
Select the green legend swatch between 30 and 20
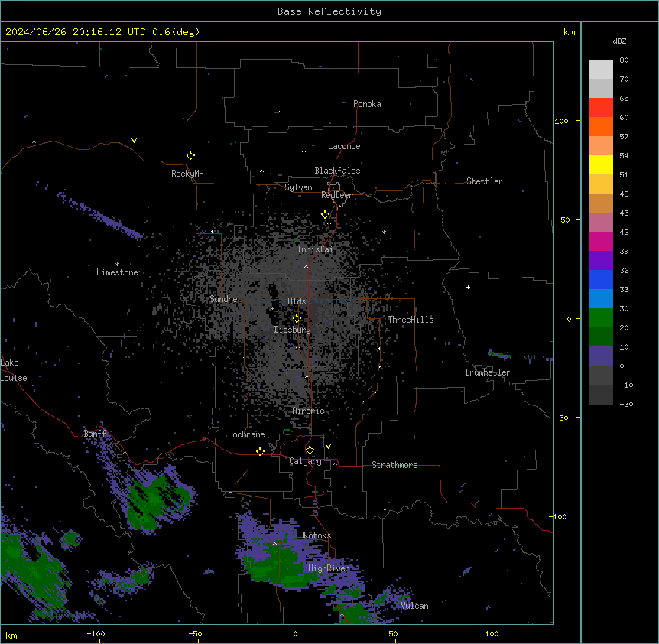click(x=601, y=318)
